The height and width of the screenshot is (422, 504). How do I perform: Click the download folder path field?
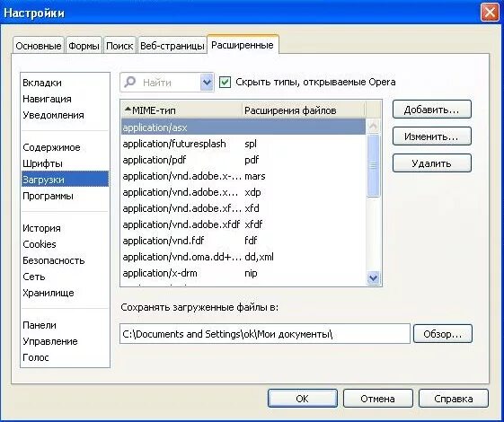pos(265,334)
